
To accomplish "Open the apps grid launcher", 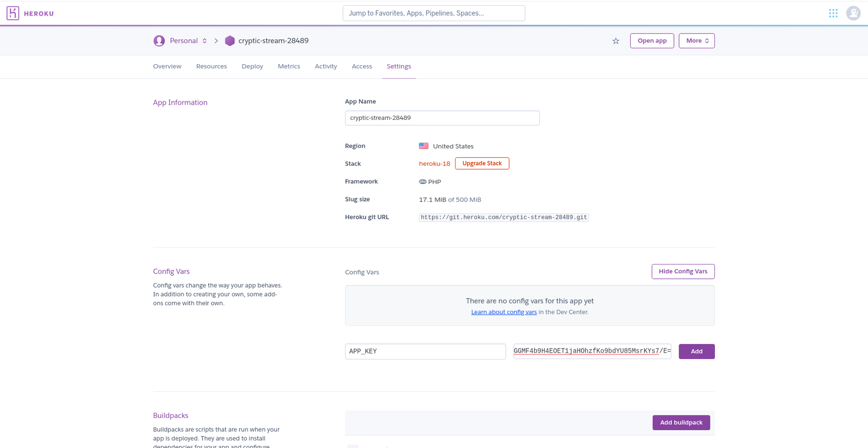I will (833, 13).
